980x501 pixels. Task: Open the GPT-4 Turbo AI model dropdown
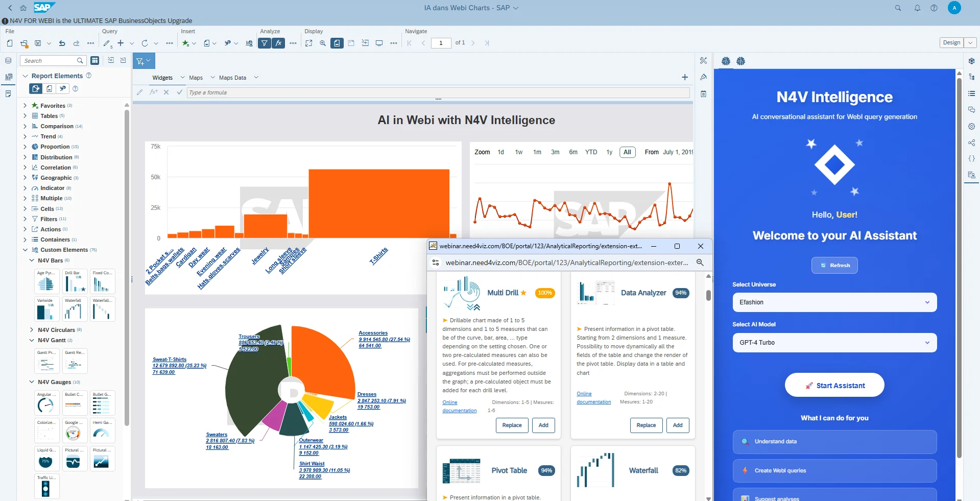tap(834, 343)
